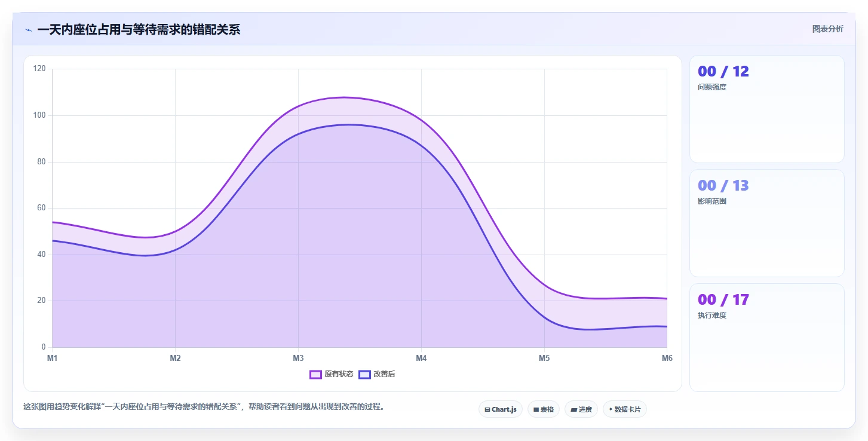Click the blue 改善后 legend swatch
Image resolution: width=868 pixels, height=441 pixels.
click(x=364, y=374)
